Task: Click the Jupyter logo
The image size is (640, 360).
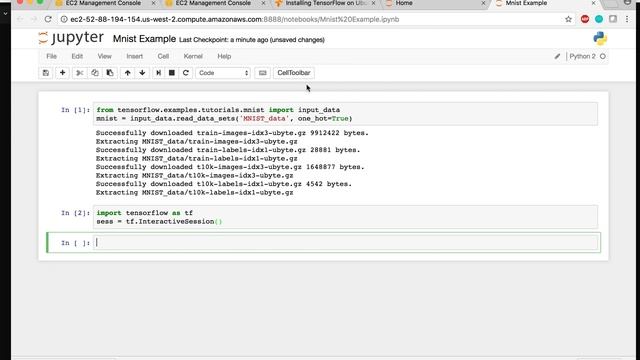Action: pos(71,38)
